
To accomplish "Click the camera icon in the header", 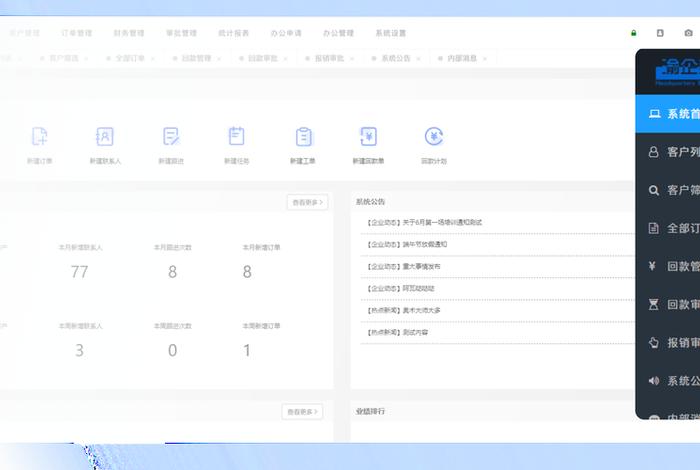I will tap(688, 33).
